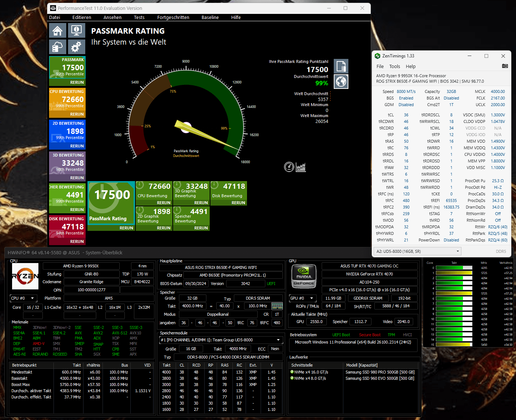Screen dimensions: 516x420
Task: Open the Ansehen menu
Action: coord(112,17)
